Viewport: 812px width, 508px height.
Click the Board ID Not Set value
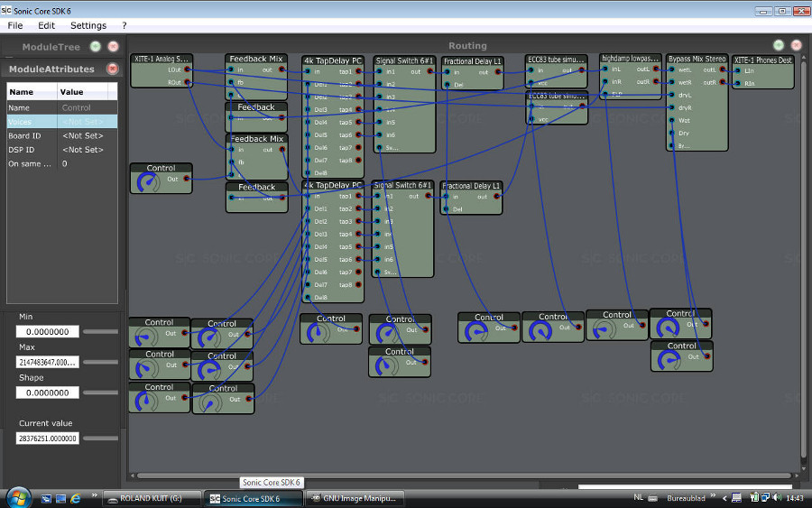(81, 136)
